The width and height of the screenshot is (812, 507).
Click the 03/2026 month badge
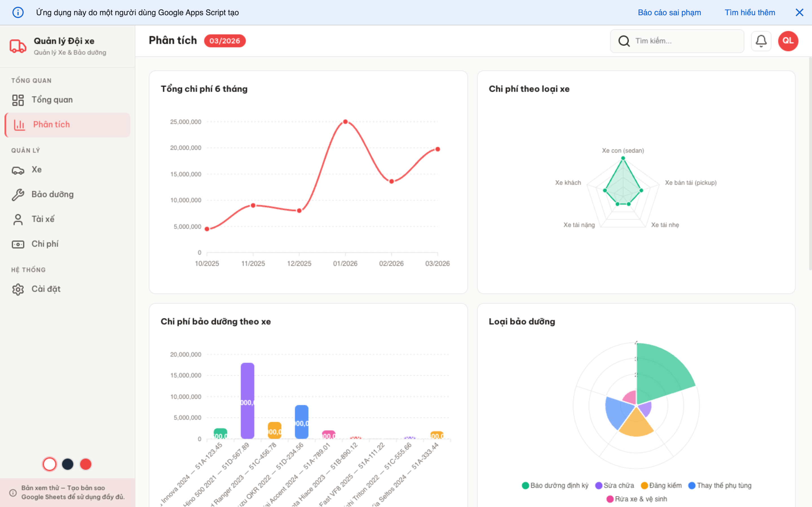pos(224,41)
